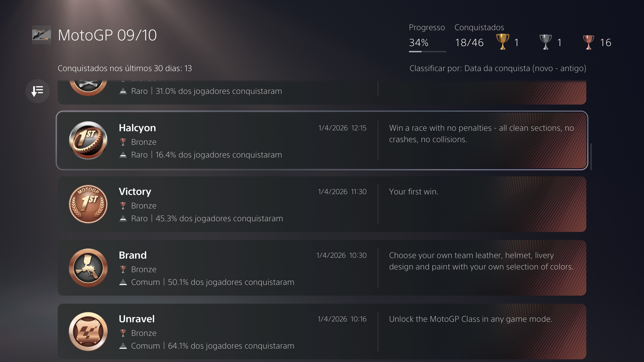This screenshot has width=644, height=362.
Task: Select the partially hidden 31.0% rare trophy
Action: [x=322, y=92]
